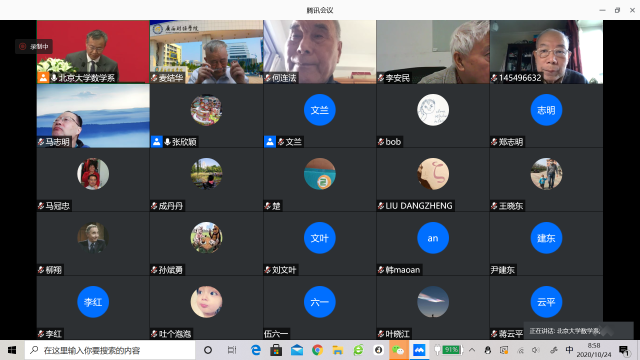The image size is (640, 360).
Task: Select the 文兰 blue avatar tile
Action: pos(320,110)
